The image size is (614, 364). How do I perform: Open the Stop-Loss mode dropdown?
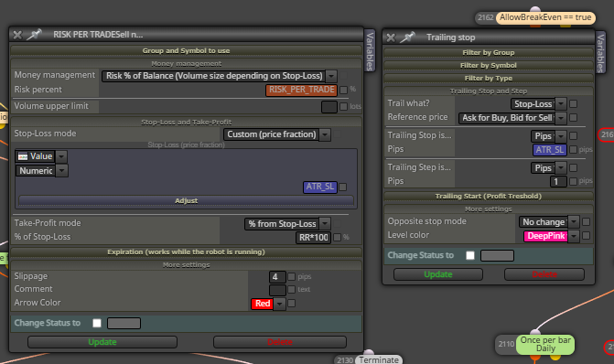point(277,134)
